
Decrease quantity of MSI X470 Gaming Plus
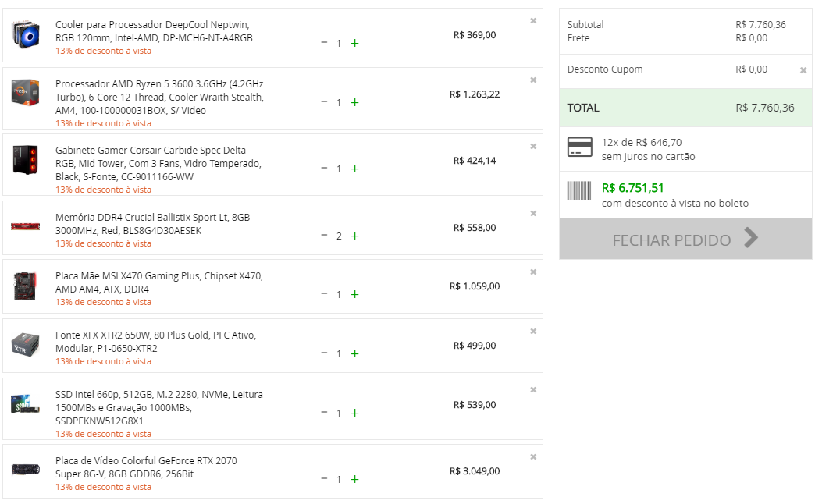[x=324, y=293]
